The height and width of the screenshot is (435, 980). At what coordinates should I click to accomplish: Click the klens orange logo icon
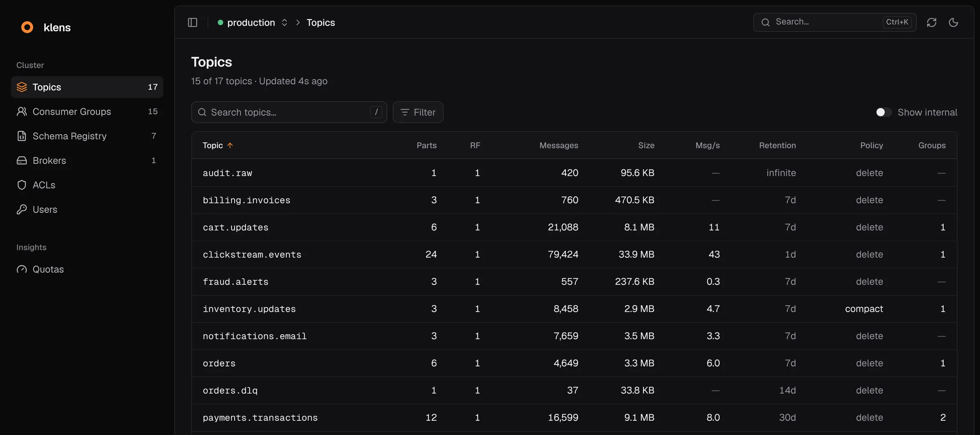click(27, 27)
